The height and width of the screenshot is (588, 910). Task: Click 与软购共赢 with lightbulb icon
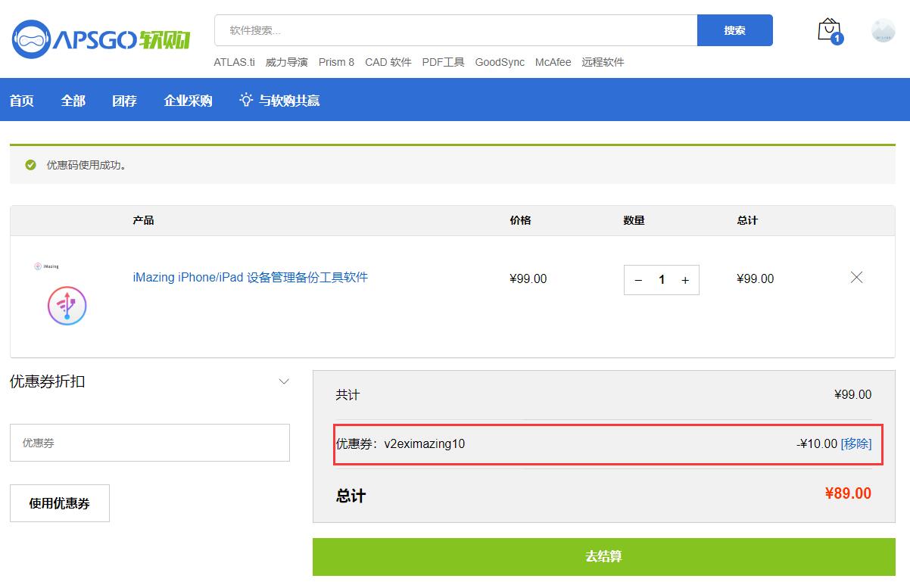point(279,101)
